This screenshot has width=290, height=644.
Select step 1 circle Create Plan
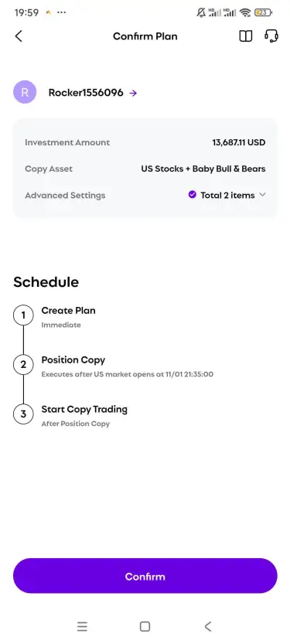point(23,315)
